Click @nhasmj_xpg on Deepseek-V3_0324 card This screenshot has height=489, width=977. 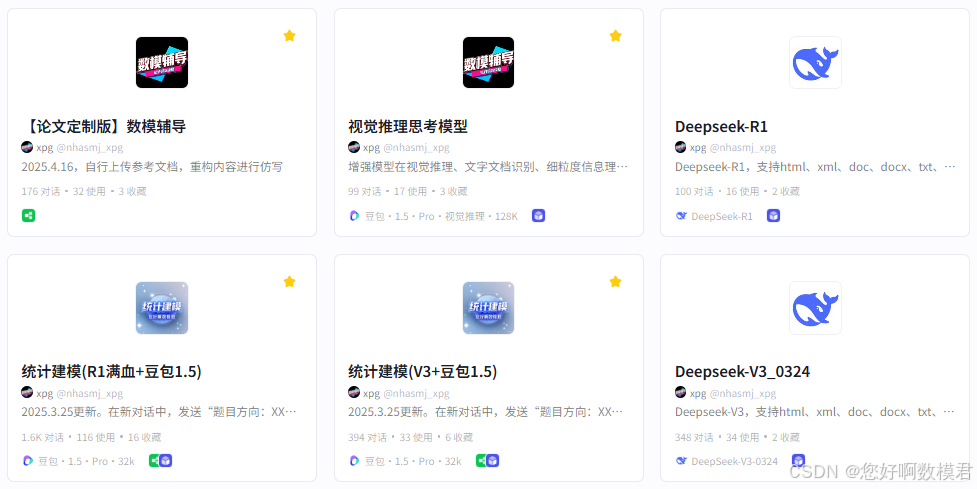[x=743, y=393]
